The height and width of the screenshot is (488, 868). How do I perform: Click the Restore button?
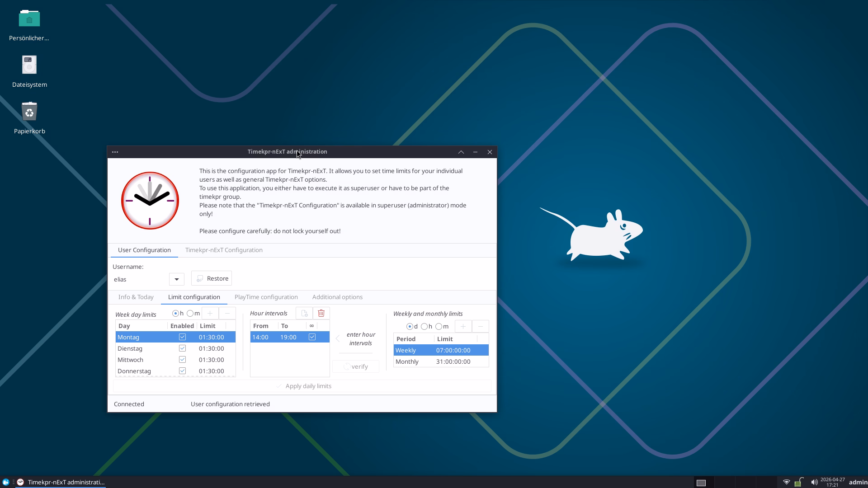pyautogui.click(x=212, y=278)
